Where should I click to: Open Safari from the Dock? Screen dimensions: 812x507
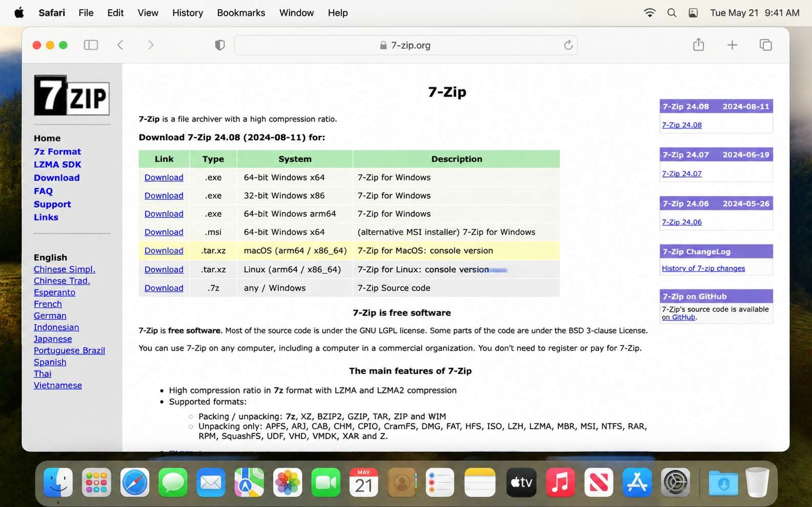click(x=135, y=482)
